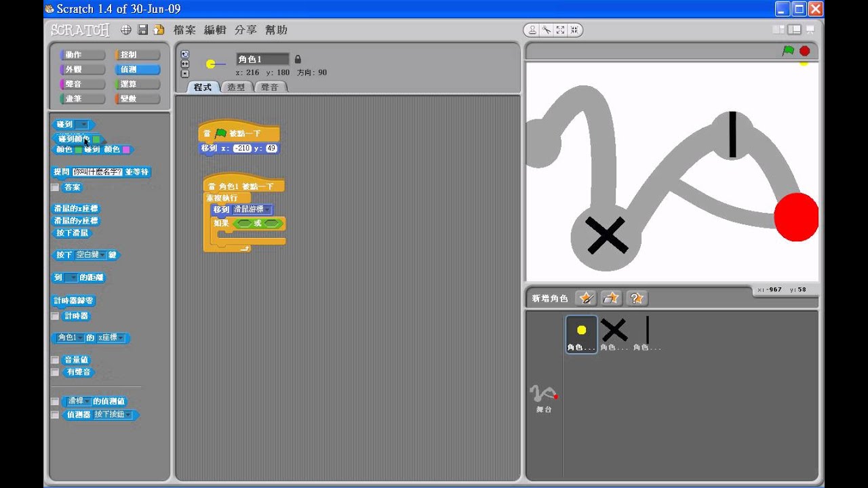Screen dimensions: 868x488
Task: Toggle the 有聲音 monitor checkbox
Action: (x=55, y=373)
